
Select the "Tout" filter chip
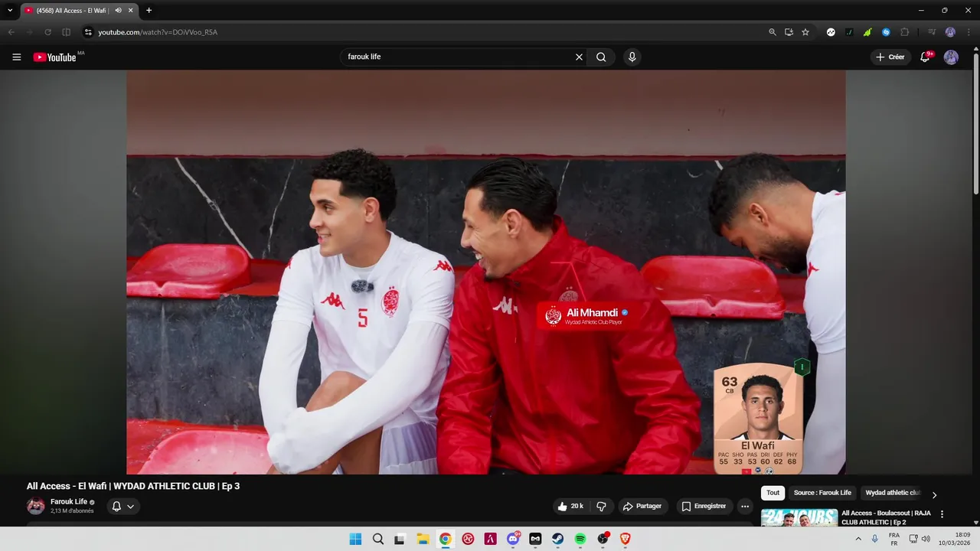(773, 493)
